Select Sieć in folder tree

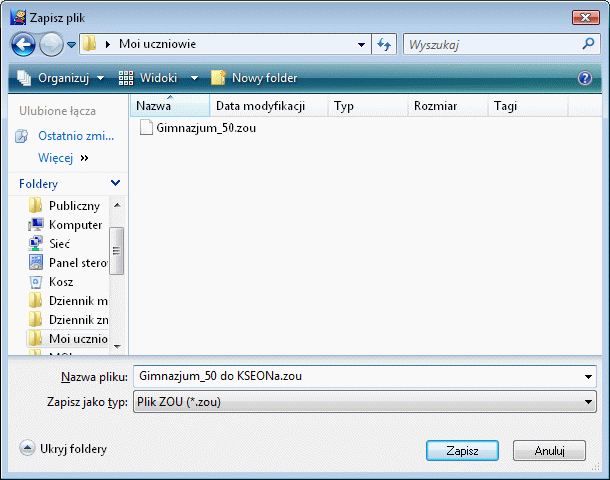point(60,244)
